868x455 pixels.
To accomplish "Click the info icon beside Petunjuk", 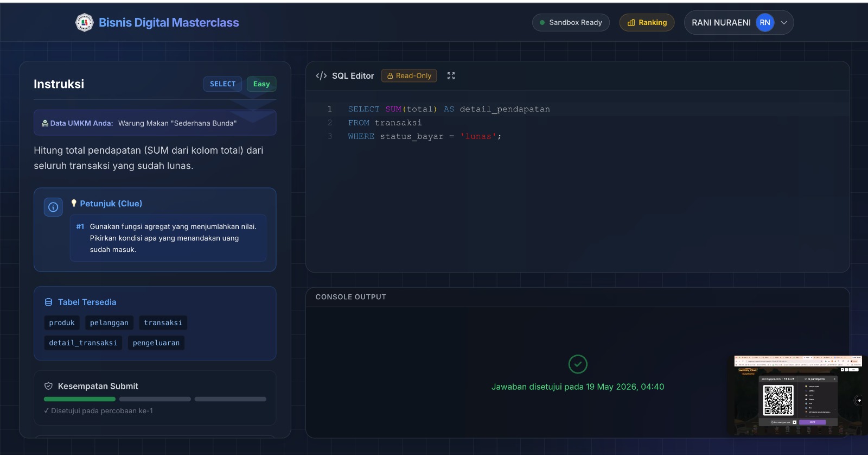I will pyautogui.click(x=53, y=207).
